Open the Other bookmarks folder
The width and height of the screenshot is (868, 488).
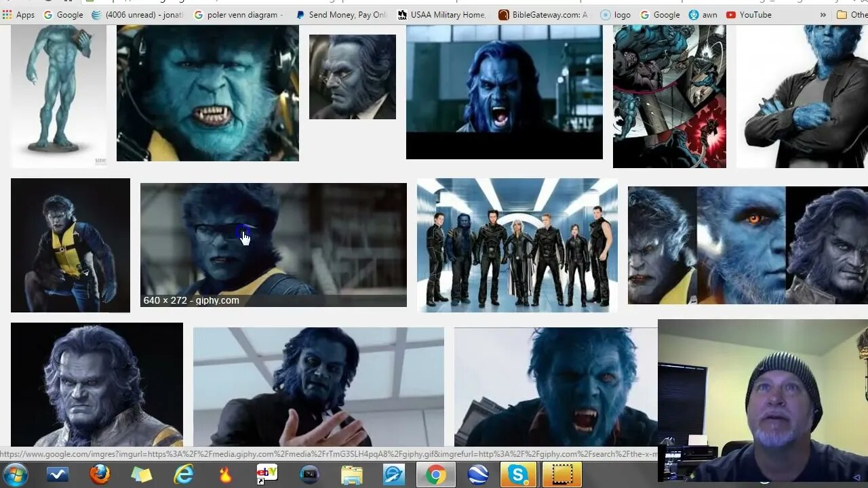coord(852,14)
